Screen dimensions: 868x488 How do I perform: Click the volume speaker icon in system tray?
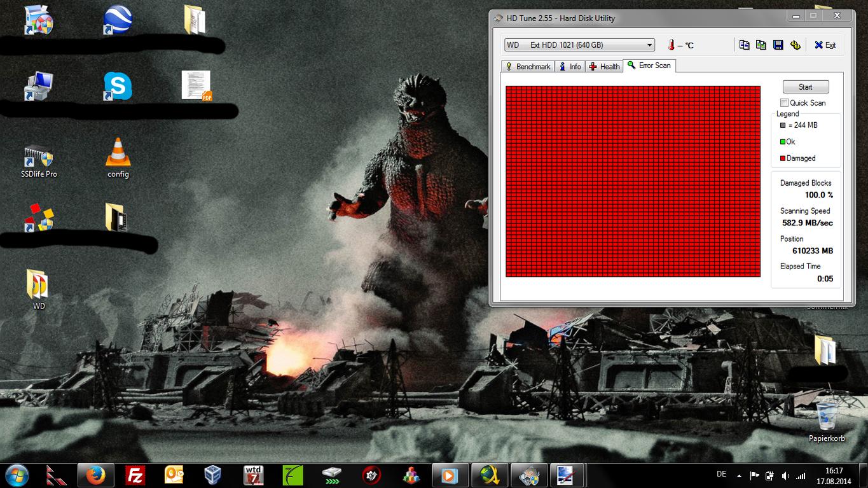(785, 475)
